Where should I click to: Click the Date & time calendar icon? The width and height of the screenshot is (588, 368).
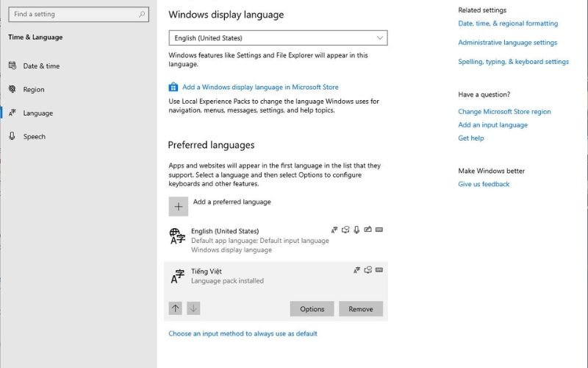tap(12, 66)
